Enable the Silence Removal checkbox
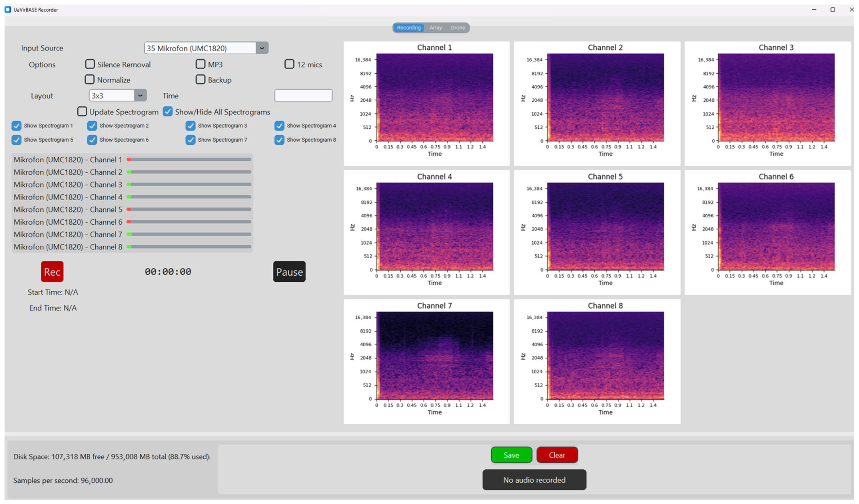 pyautogui.click(x=90, y=64)
